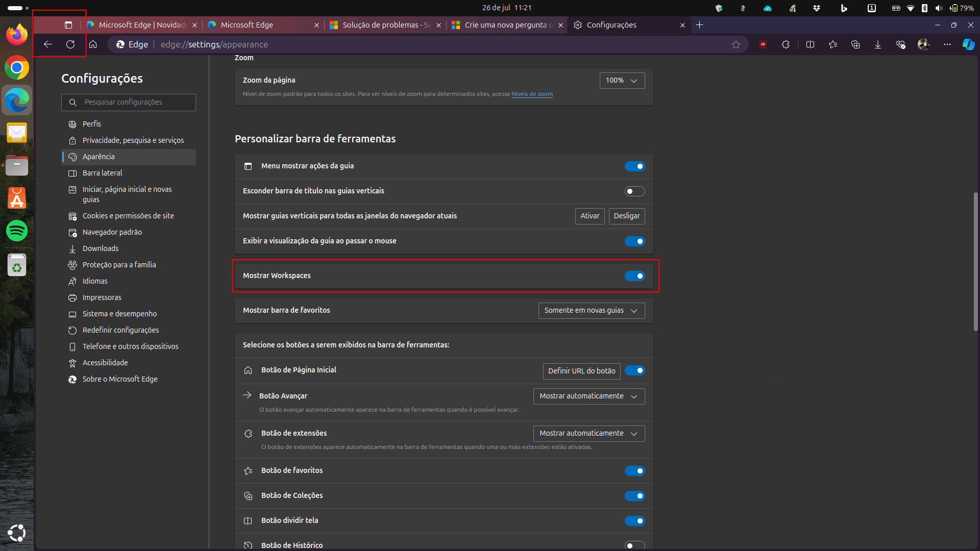Click the Aparência settings sidebar icon
This screenshot has width=980, height=551.
tap(72, 156)
